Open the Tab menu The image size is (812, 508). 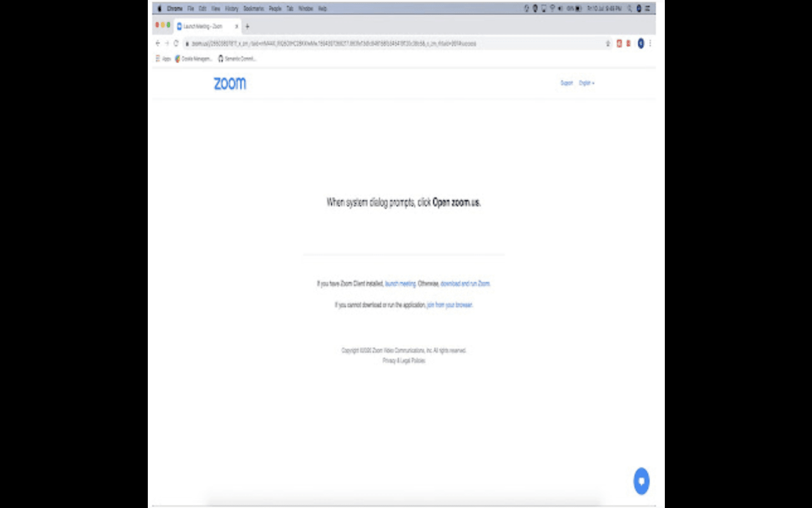[290, 9]
